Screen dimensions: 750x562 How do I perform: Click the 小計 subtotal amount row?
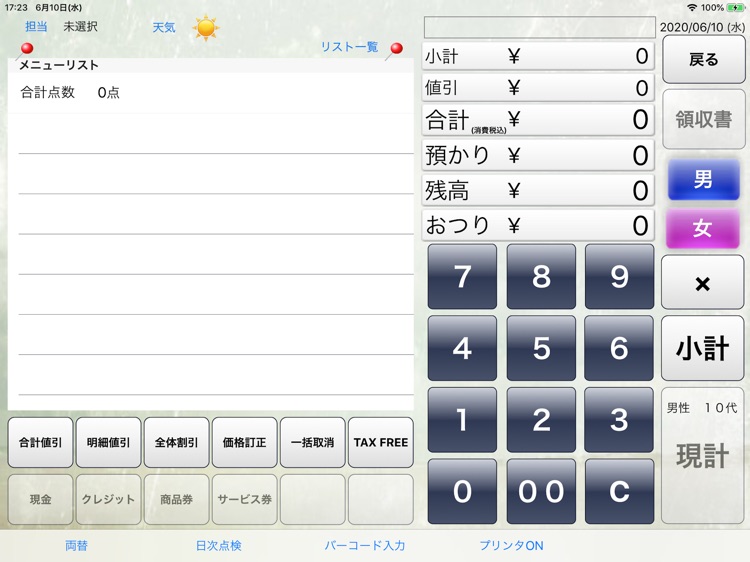[538, 56]
